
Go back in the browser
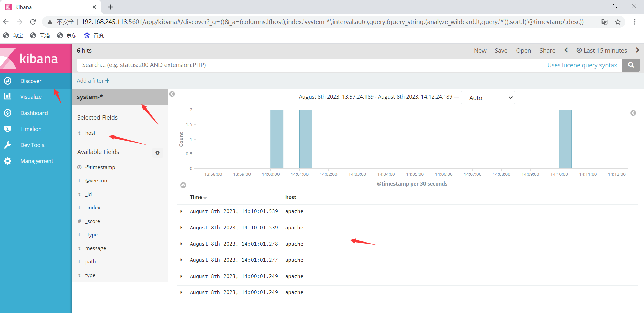pyautogui.click(x=6, y=22)
